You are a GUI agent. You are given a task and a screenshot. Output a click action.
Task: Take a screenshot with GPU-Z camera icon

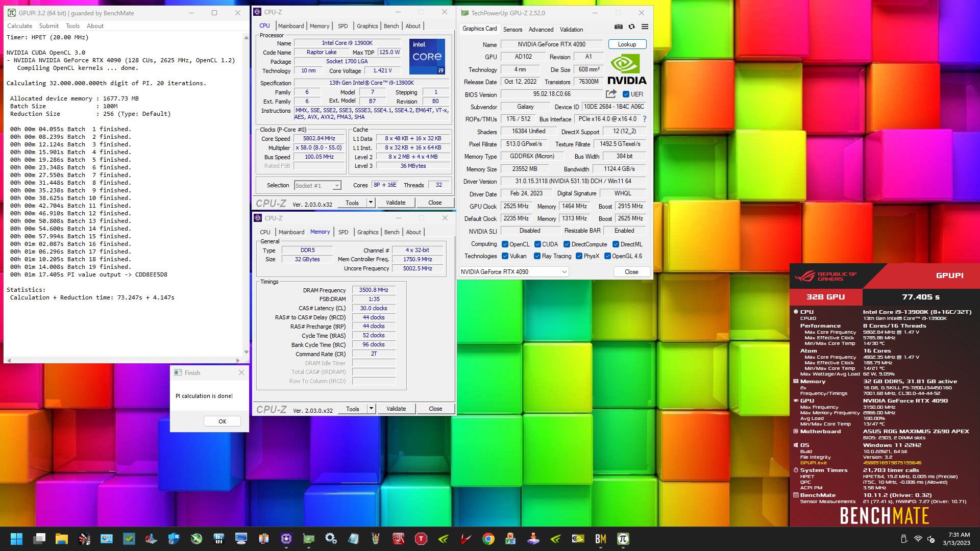(618, 27)
